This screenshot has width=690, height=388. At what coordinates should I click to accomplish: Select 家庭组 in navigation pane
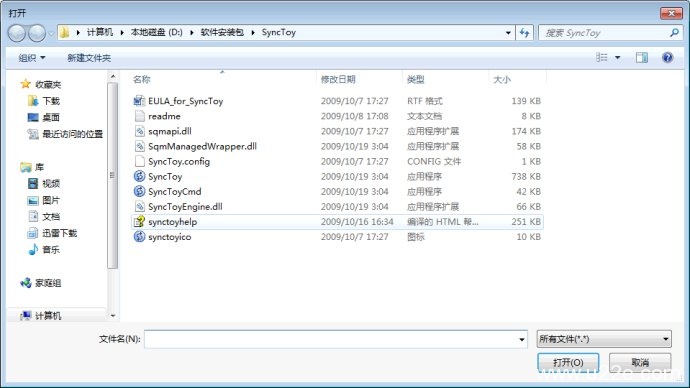point(48,283)
